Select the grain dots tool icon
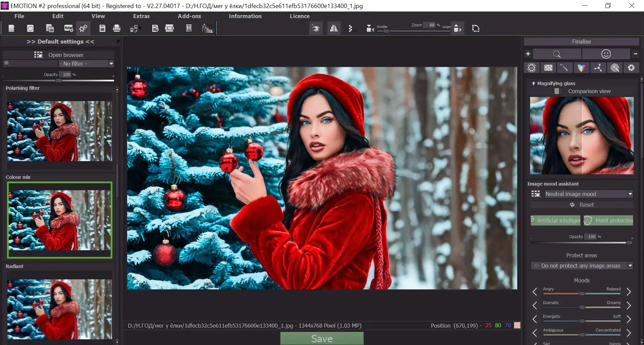 pyautogui.click(x=548, y=68)
